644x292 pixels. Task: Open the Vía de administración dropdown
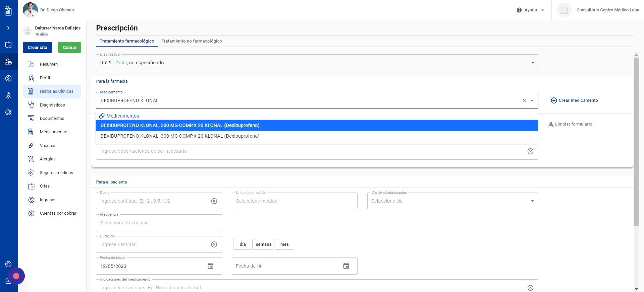(452, 201)
